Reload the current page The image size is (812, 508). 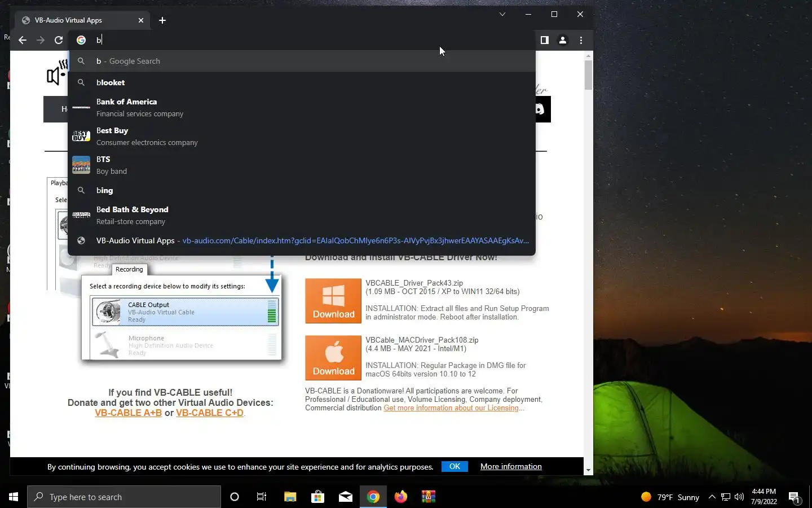pos(59,40)
